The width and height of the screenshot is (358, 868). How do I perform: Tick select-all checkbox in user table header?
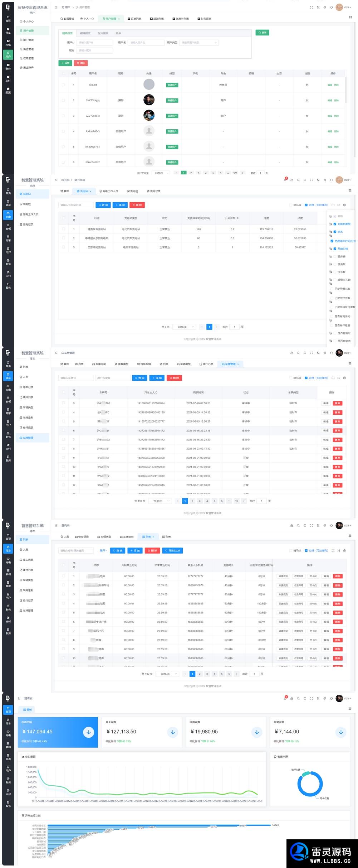click(63, 73)
